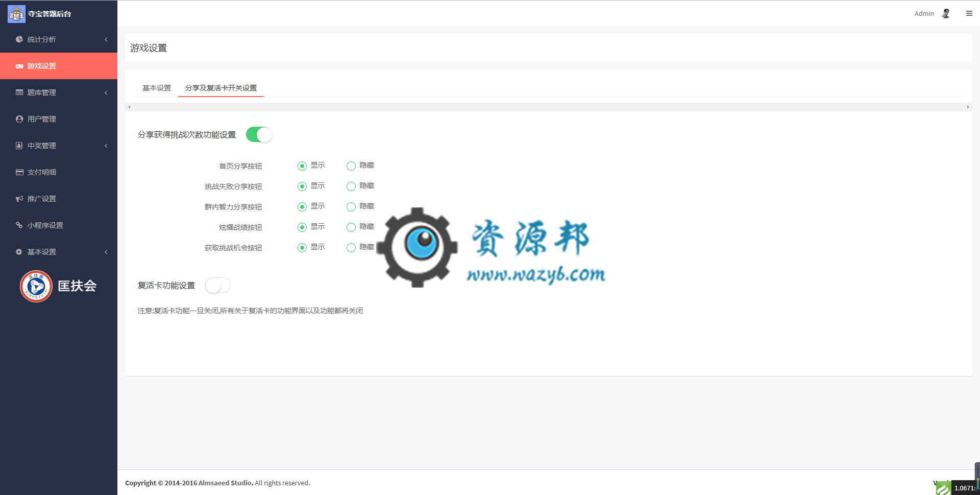980x495 pixels.
Task: Switch to the 基本设置 tab
Action: pos(157,88)
